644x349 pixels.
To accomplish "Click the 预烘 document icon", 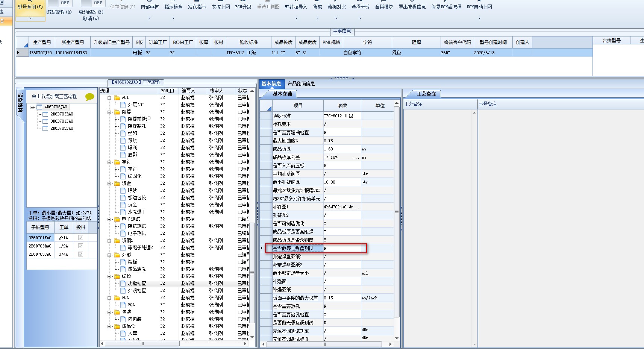I will tap(123, 140).
